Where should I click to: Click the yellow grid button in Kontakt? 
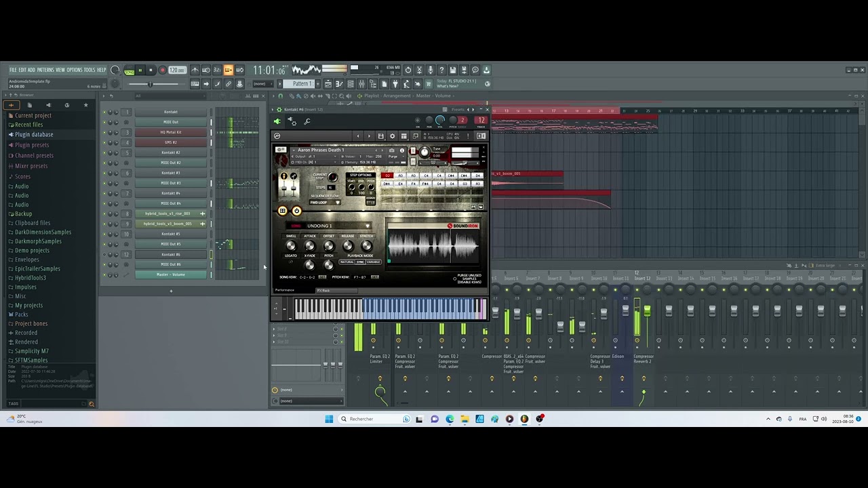(282, 211)
